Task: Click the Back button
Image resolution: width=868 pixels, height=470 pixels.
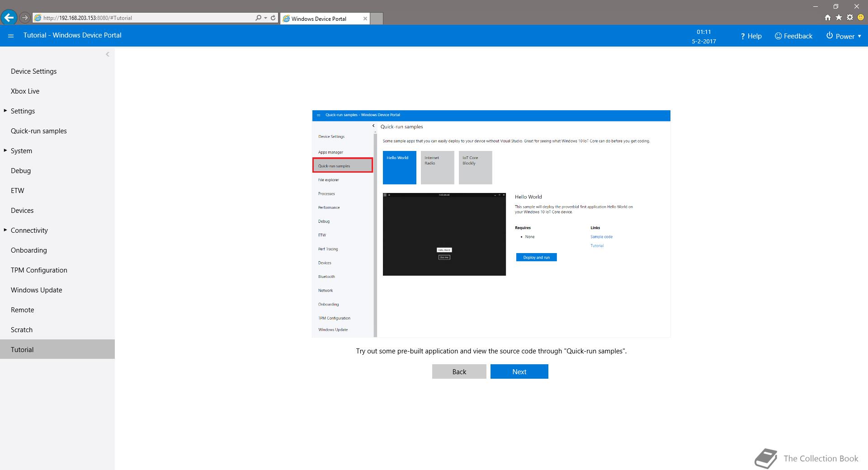Action: [459, 371]
